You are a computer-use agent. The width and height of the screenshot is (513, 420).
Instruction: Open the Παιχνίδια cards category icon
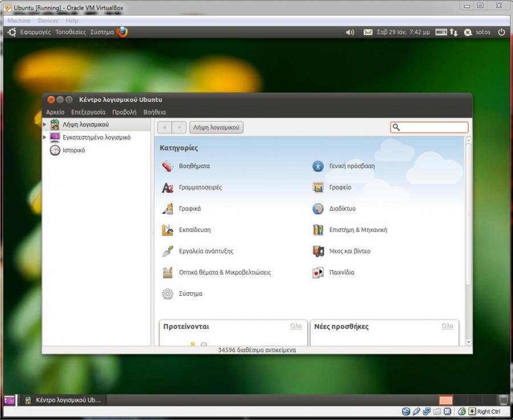(318, 272)
